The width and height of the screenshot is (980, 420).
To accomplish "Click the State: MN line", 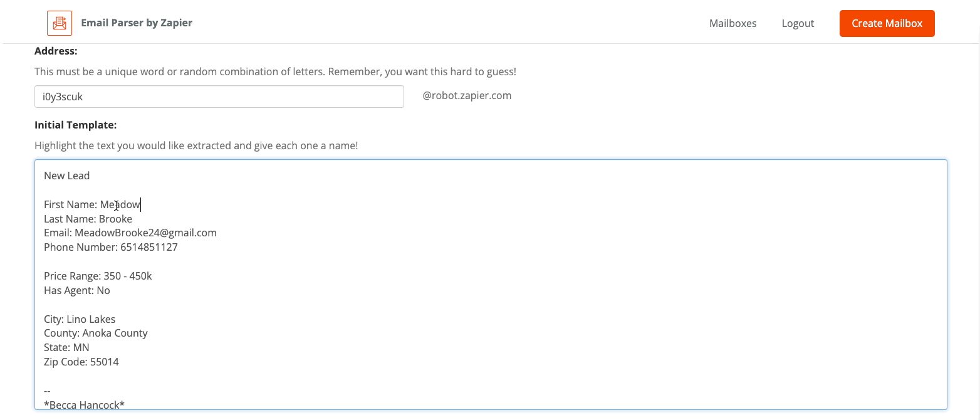I will click(66, 347).
